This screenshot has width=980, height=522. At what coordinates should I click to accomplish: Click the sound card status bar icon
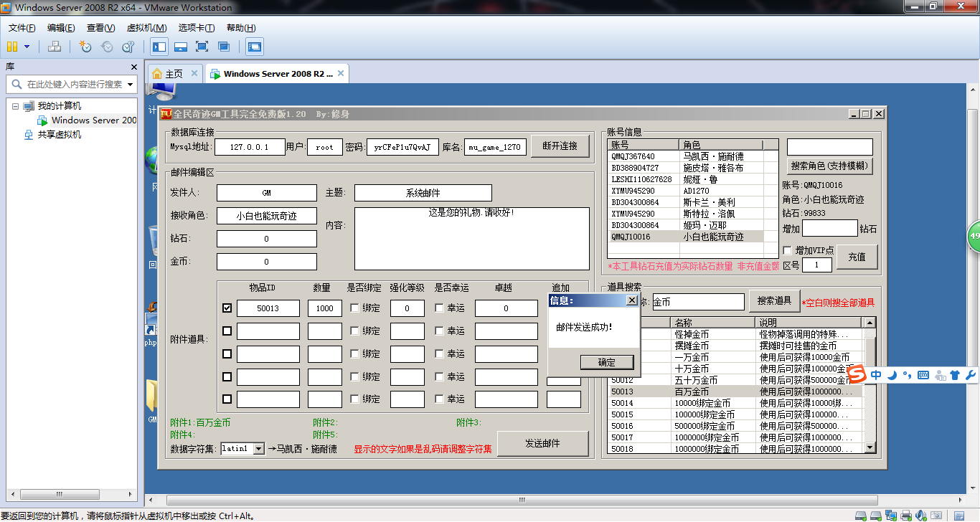[x=921, y=516]
